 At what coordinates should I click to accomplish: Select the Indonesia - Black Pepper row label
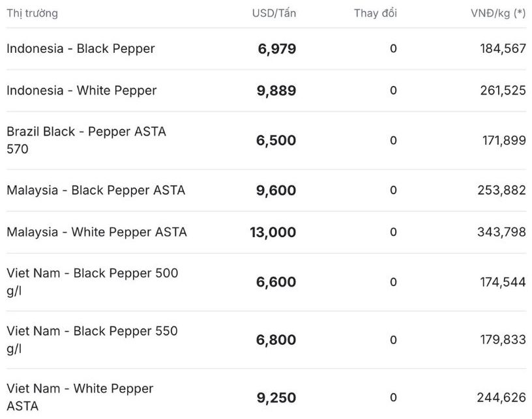point(81,49)
